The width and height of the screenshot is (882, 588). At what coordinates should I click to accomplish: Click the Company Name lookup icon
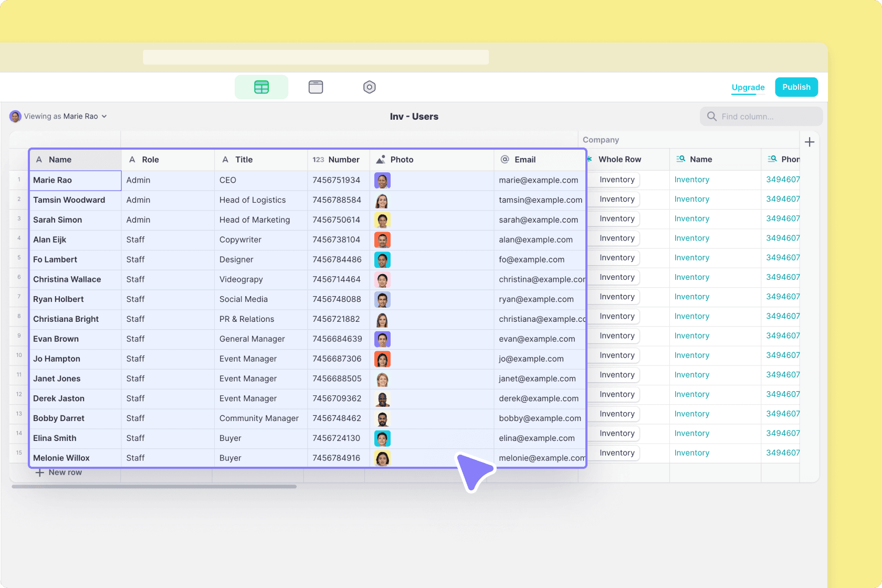[681, 159]
